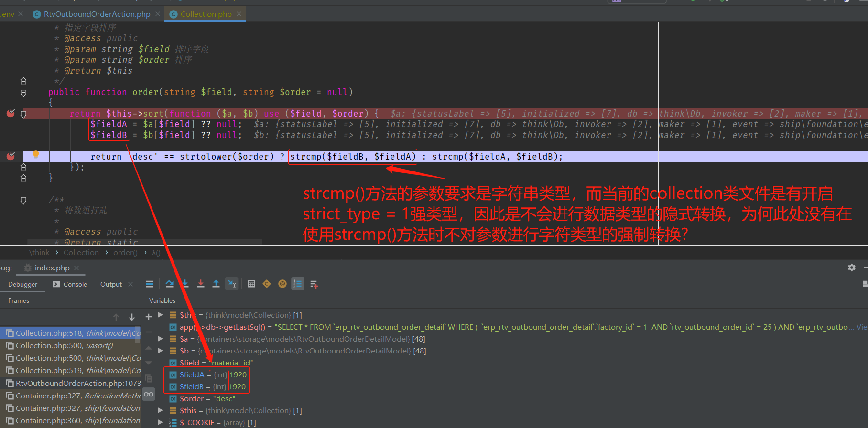
Task: Close the Collection.php tab
Action: tap(240, 14)
